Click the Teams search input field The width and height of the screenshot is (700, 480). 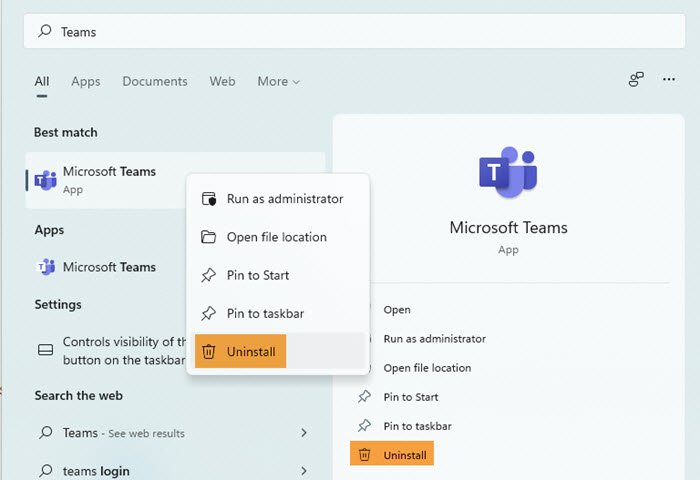(x=354, y=31)
